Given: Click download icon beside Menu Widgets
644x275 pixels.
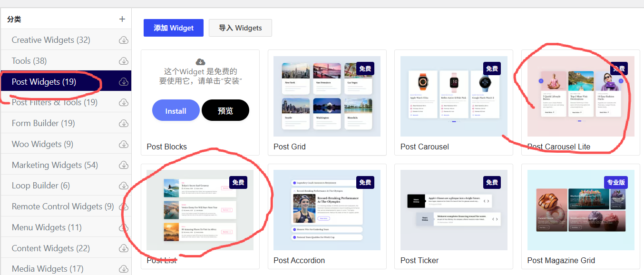Looking at the screenshot, I should pyautogui.click(x=124, y=227).
